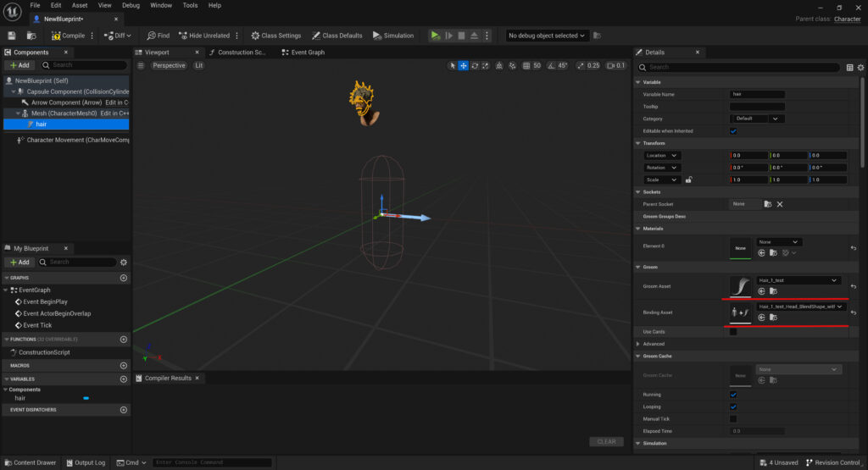Click the Variable Name input field

(756, 94)
